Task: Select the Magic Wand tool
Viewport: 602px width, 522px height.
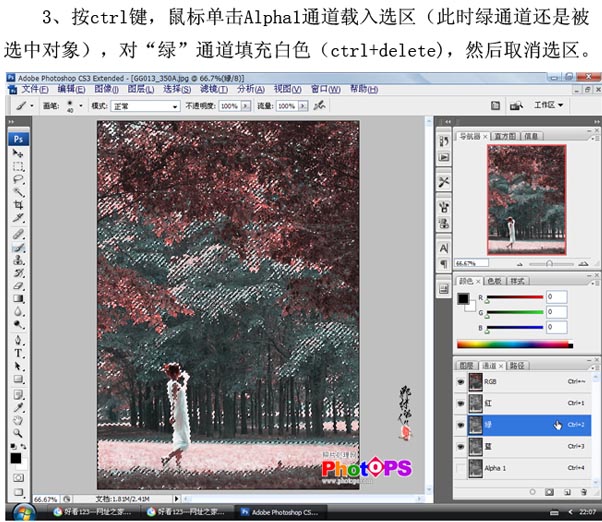Action: pos(18,192)
